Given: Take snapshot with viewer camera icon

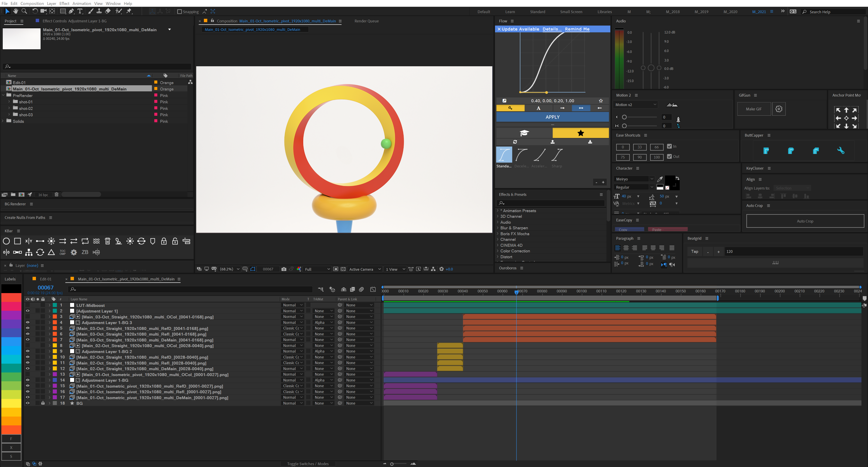Looking at the screenshot, I should tap(284, 269).
